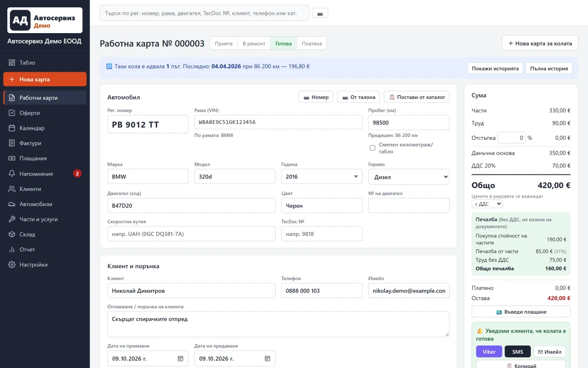588x368 pixels.
Task: Click Въведи плащане button
Action: (521, 311)
